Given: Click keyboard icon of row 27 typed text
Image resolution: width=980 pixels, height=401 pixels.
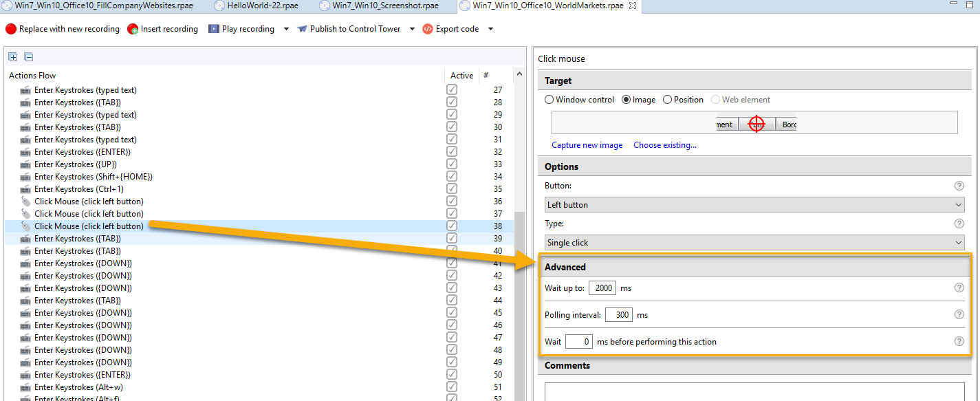Looking at the screenshot, I should [x=25, y=90].
